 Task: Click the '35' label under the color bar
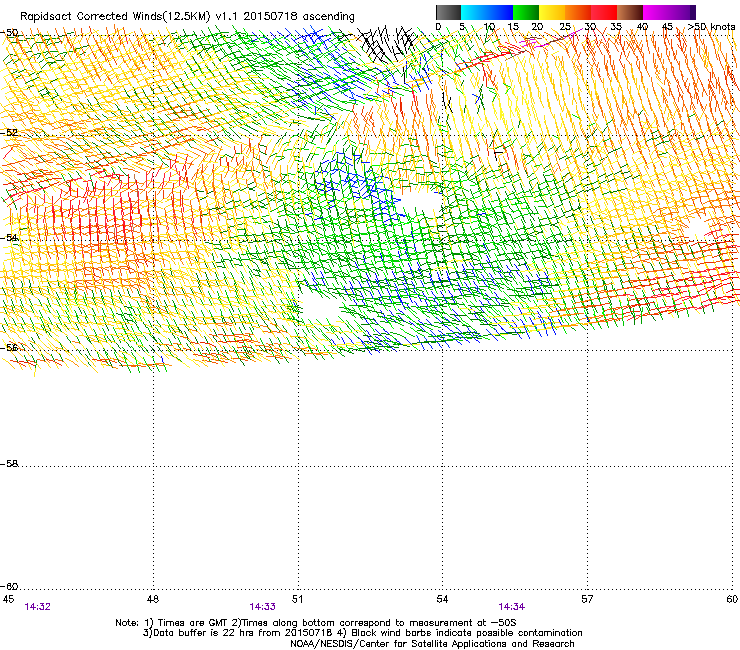616,27
